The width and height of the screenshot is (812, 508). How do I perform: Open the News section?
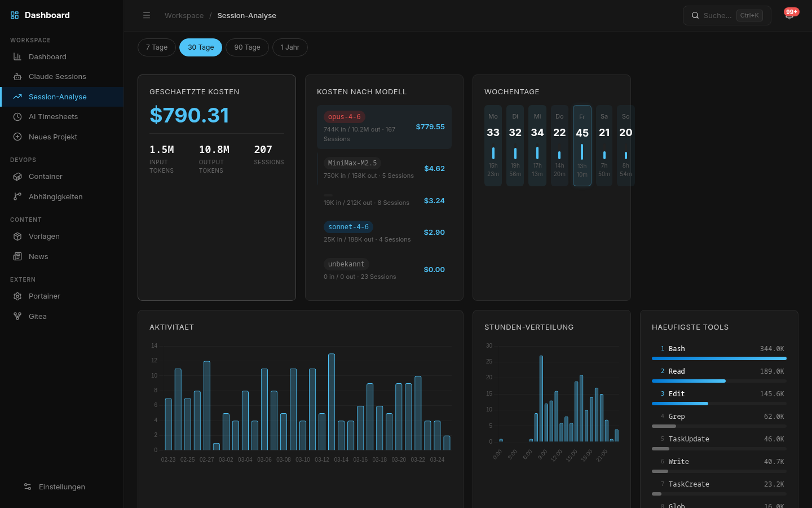point(38,256)
